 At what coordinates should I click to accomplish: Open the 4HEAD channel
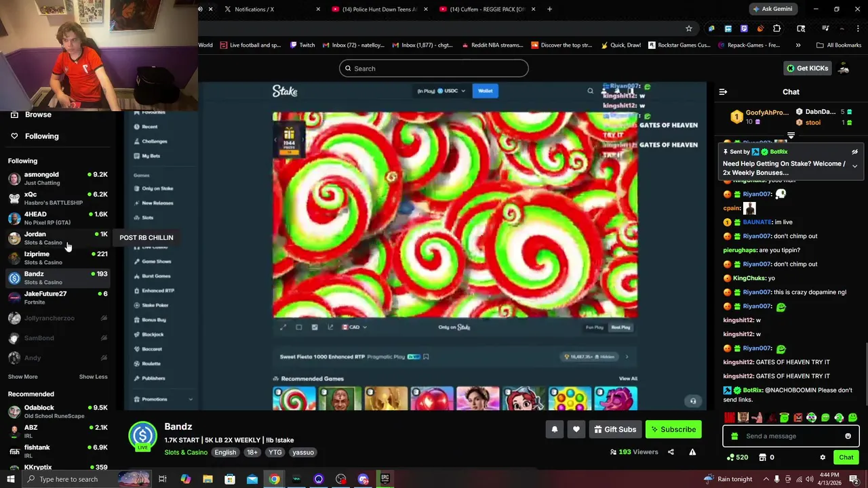(x=58, y=218)
